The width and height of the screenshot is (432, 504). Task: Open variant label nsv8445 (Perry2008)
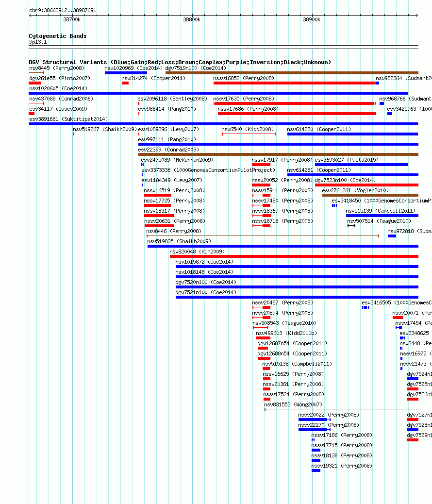57,68
